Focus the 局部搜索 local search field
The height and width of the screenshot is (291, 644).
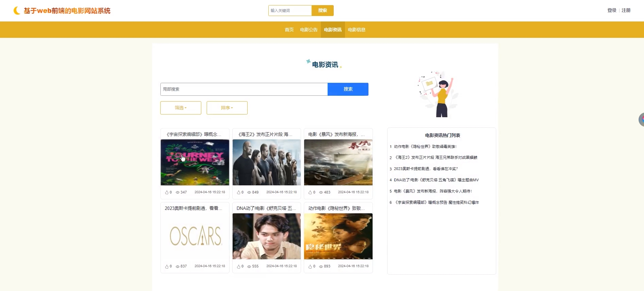(x=244, y=89)
